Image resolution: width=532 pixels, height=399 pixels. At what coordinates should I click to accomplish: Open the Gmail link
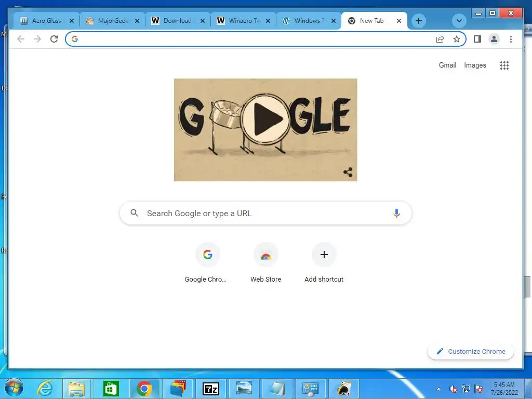pos(447,65)
